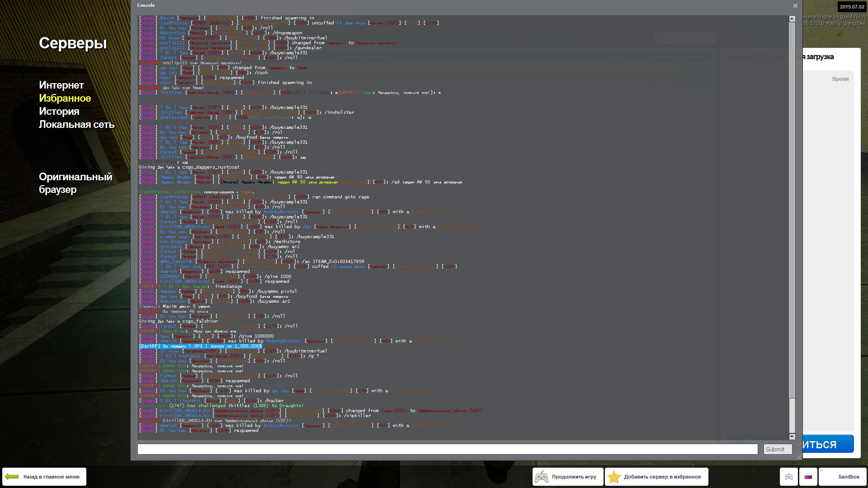Viewport: 868px width, 488px height.
Task: Click the blue join button behind console
Action: [828, 444]
